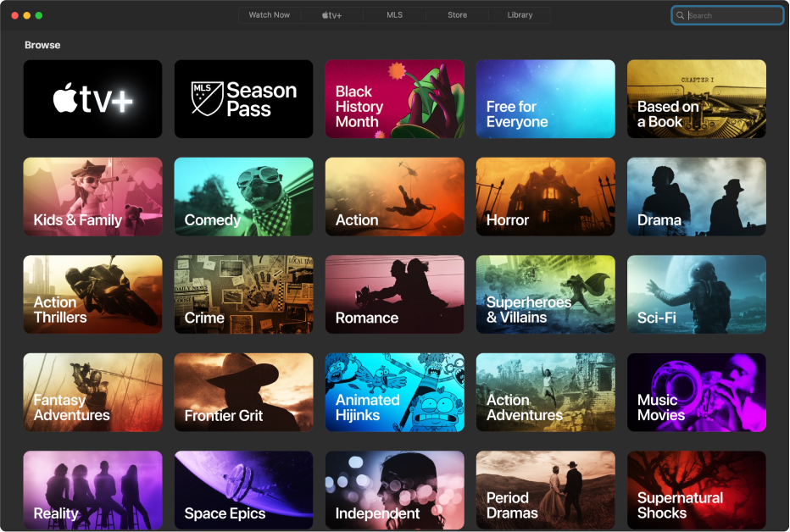Browse the Fantasy Adventures tile
The image size is (790, 532).
(92, 392)
